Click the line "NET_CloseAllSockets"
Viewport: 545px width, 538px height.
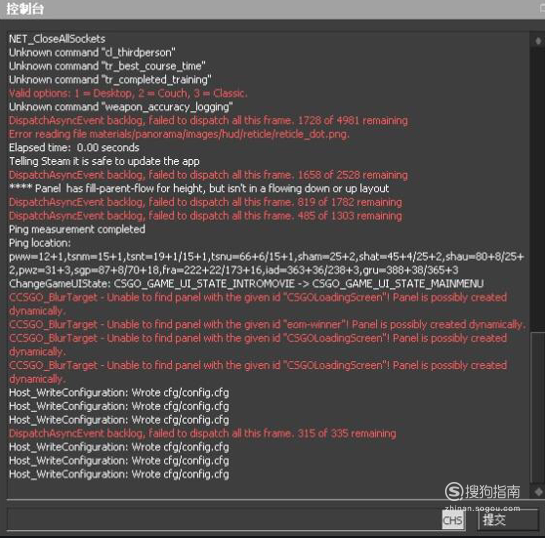pyautogui.click(x=57, y=39)
